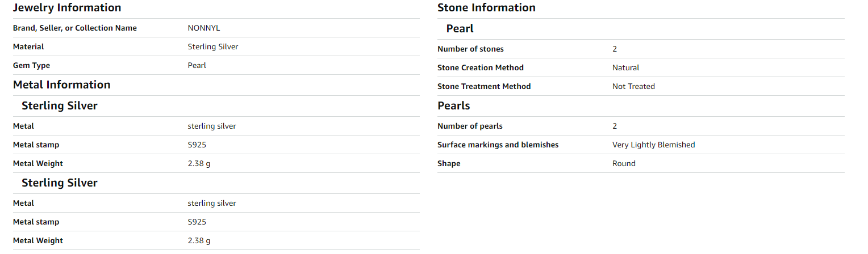Select the Not Treated value
The height and width of the screenshot is (254, 868).
click(x=633, y=87)
